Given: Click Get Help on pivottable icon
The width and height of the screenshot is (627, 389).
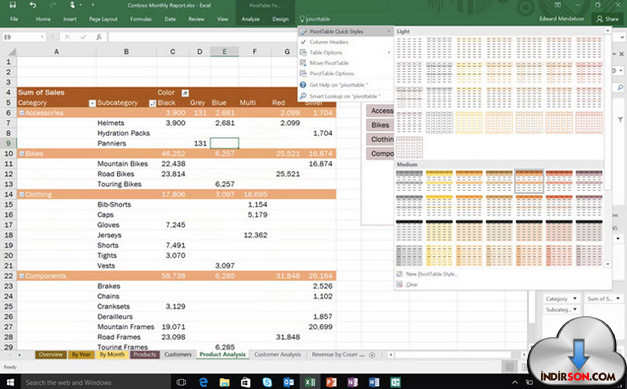Looking at the screenshot, I should click(x=303, y=85).
